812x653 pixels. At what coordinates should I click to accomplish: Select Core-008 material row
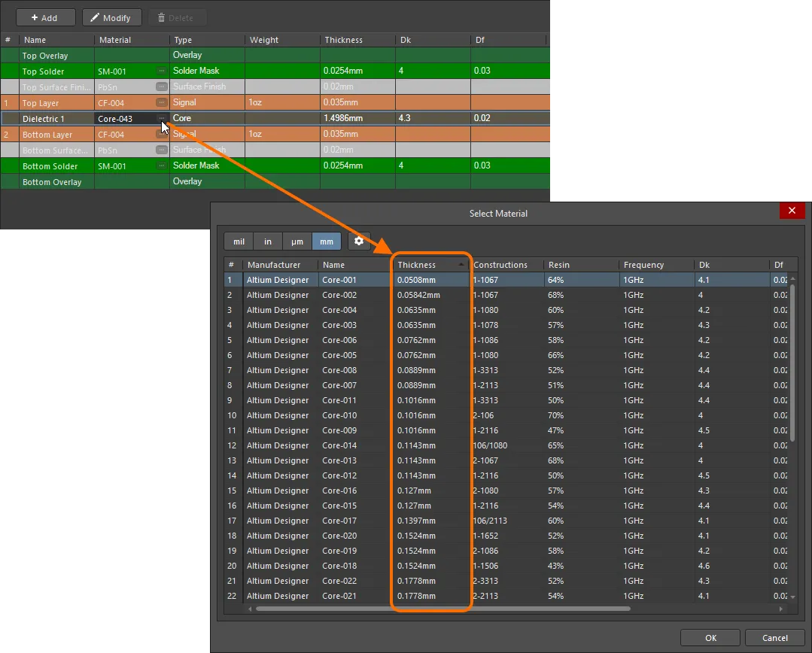(506, 370)
